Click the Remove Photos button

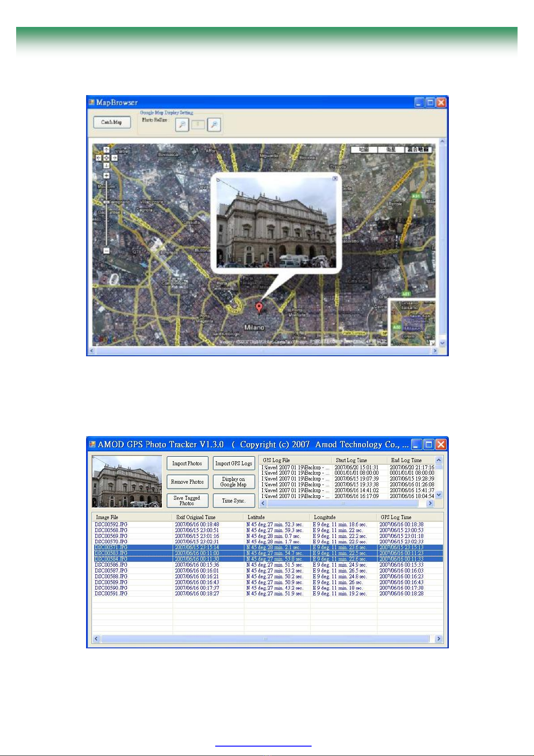coord(187,482)
